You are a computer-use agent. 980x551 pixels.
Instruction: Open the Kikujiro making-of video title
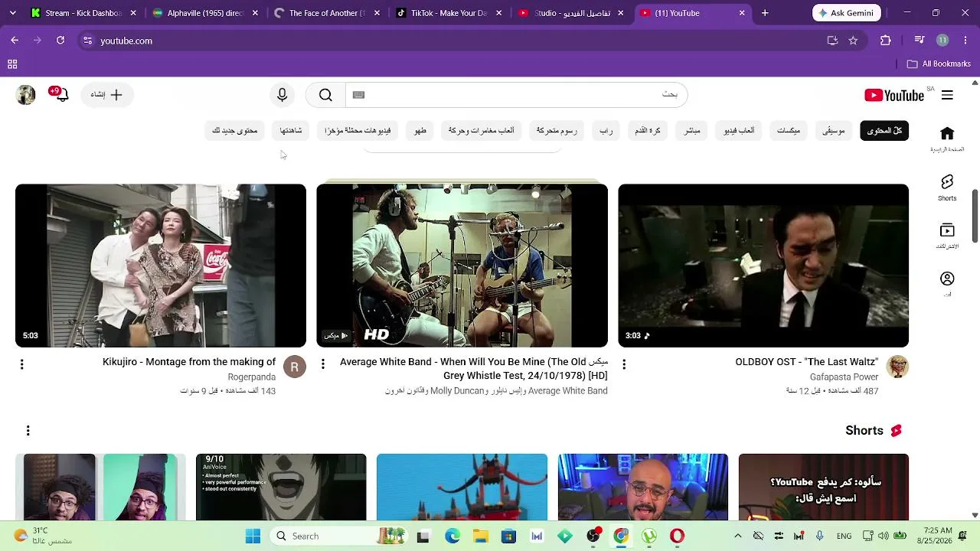click(x=189, y=362)
